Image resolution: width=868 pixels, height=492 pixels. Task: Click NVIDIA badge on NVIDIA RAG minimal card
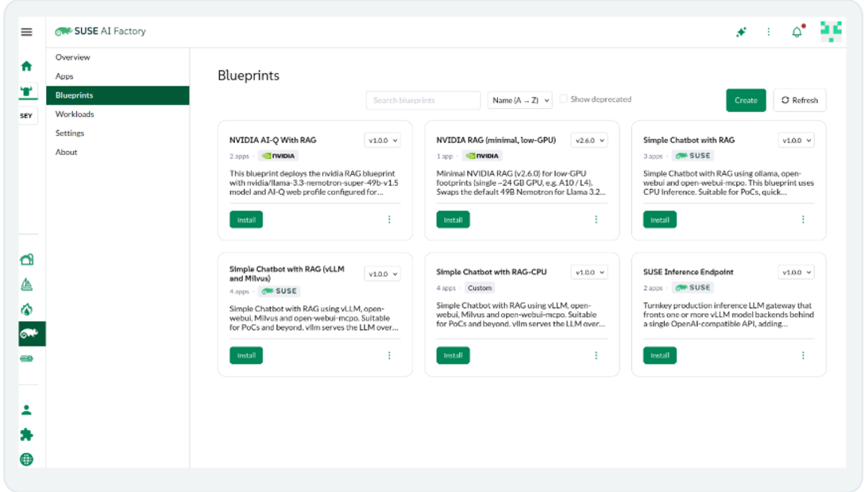click(x=483, y=156)
